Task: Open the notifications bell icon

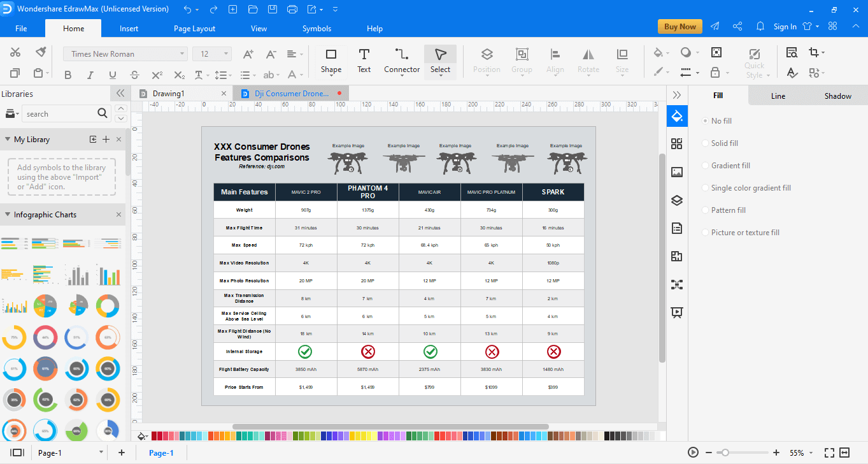Action: click(x=760, y=27)
